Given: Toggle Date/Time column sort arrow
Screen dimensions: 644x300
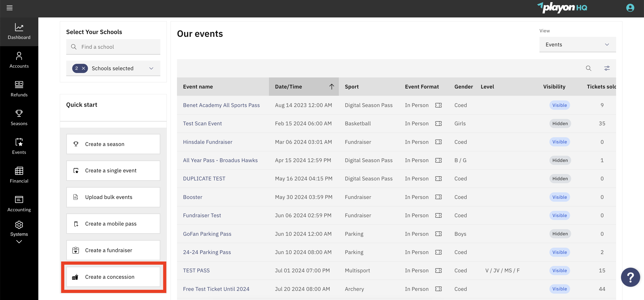Looking at the screenshot, I should [332, 86].
